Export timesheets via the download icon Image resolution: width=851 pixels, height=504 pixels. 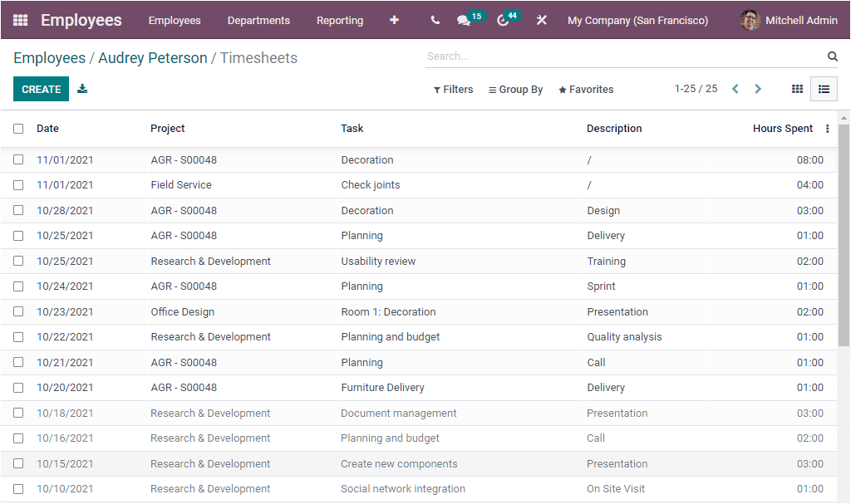tap(81, 88)
